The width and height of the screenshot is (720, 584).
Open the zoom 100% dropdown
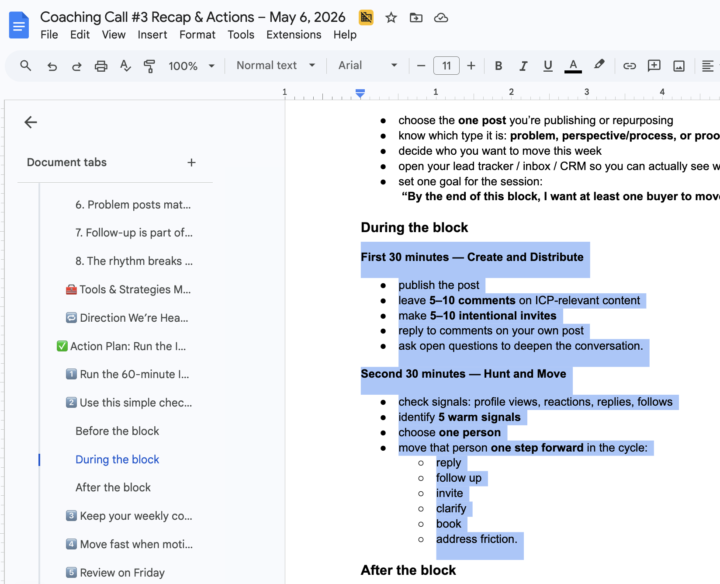click(x=191, y=66)
